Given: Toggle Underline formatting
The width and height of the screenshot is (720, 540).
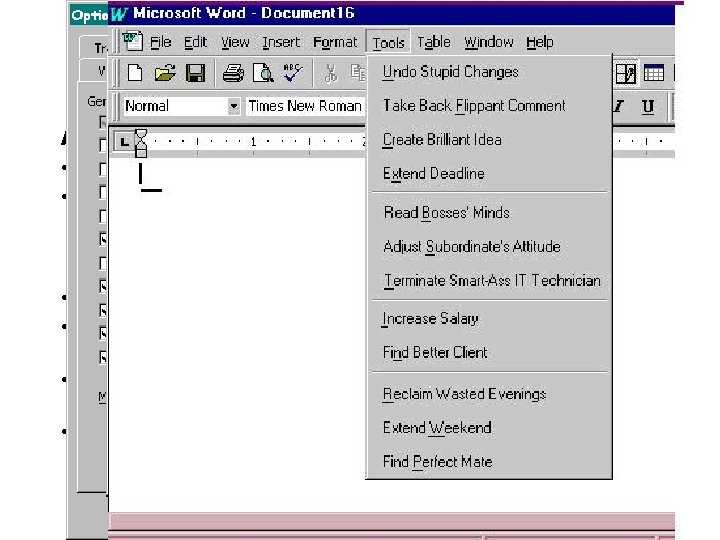Looking at the screenshot, I should pyautogui.click(x=648, y=107).
